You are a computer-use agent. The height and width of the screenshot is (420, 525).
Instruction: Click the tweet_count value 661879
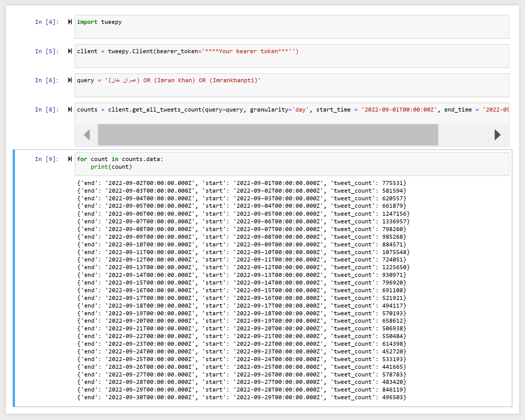pyautogui.click(x=392, y=206)
